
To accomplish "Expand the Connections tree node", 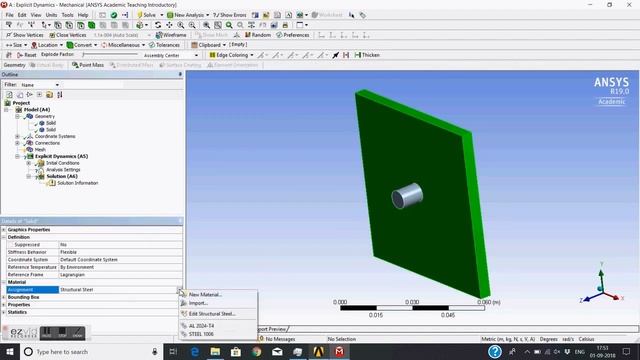I will pos(17,143).
